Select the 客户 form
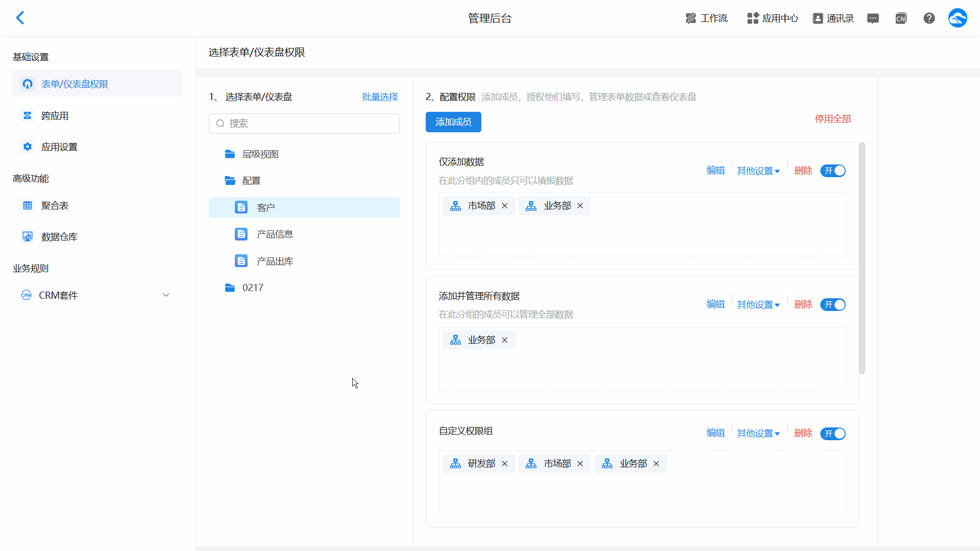This screenshot has width=980, height=551. (304, 207)
